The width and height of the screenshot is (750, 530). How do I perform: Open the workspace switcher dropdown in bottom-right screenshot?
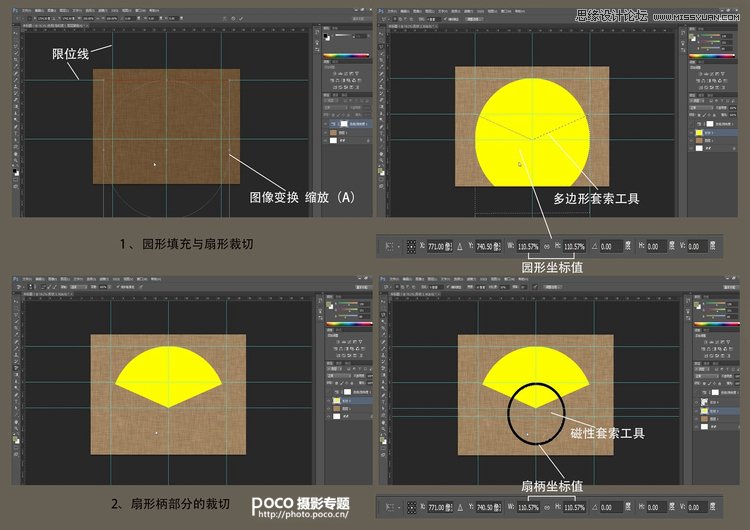click(730, 287)
